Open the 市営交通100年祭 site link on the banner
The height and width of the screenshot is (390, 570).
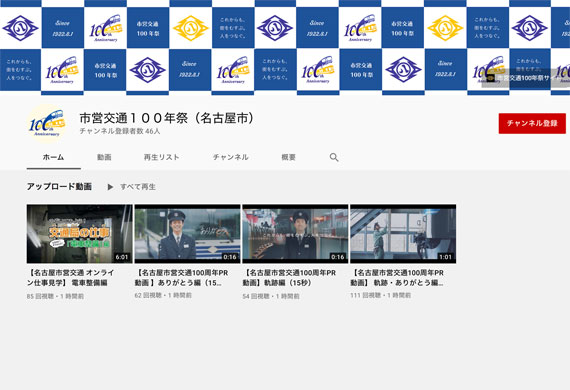tap(525, 78)
